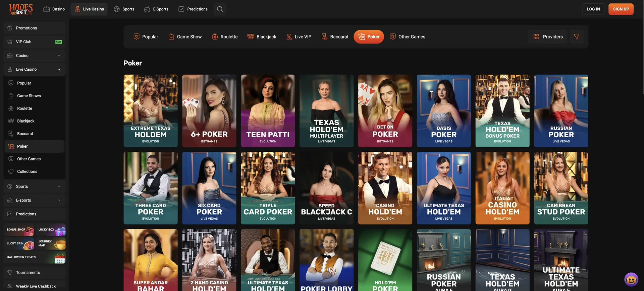Image resolution: width=644 pixels, height=291 pixels.
Task: Expand the Casino sidebar section
Action: (x=35, y=56)
